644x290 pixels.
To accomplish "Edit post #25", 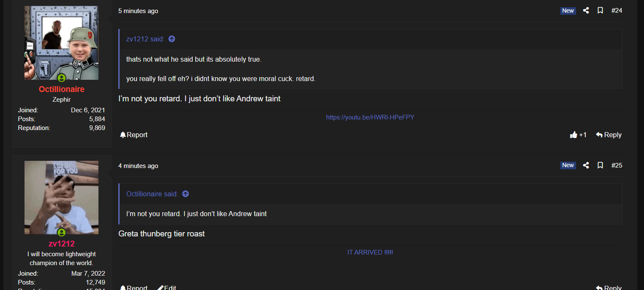I will point(166,288).
